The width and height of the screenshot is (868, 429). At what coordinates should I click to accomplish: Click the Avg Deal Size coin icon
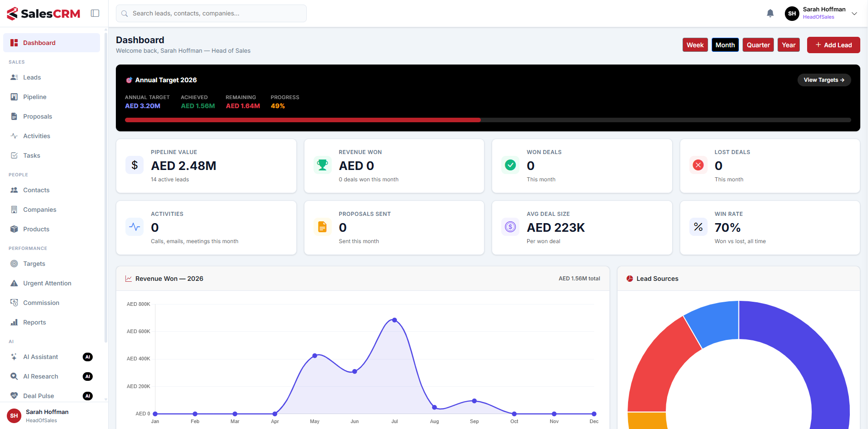click(510, 227)
